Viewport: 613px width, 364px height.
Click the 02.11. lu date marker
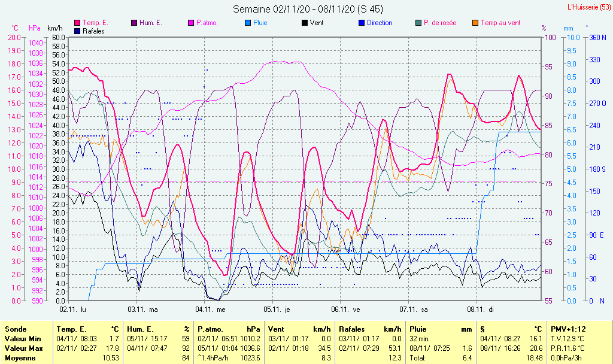tap(73, 310)
